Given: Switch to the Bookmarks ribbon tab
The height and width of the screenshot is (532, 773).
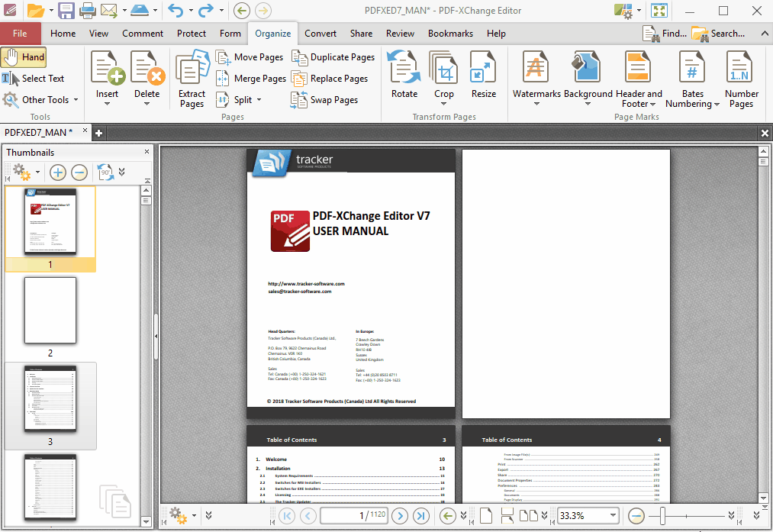Looking at the screenshot, I should (x=450, y=34).
